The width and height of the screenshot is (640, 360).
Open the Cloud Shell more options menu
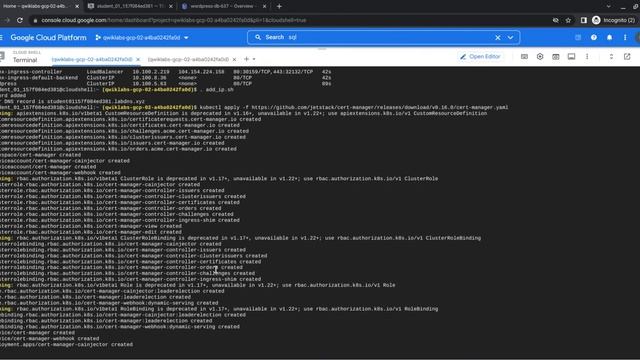pyautogui.click(x=587, y=57)
